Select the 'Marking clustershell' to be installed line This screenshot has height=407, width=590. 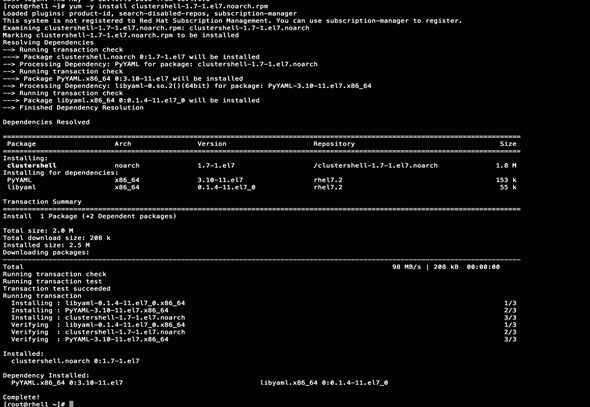pyautogui.click(x=120, y=35)
